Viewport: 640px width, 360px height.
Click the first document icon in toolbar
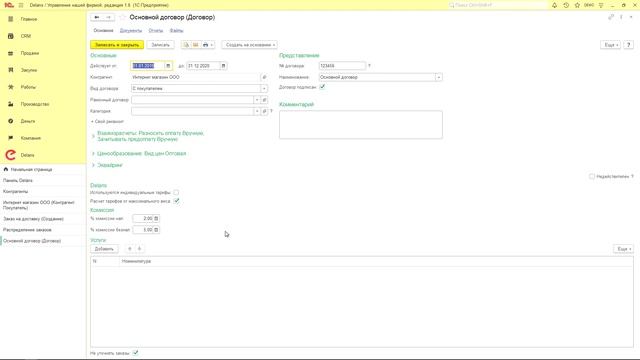tap(186, 45)
